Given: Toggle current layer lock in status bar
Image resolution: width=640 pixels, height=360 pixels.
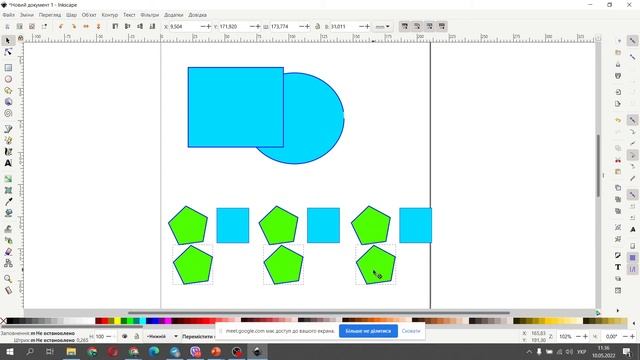Looking at the screenshot, I should [x=137, y=336].
